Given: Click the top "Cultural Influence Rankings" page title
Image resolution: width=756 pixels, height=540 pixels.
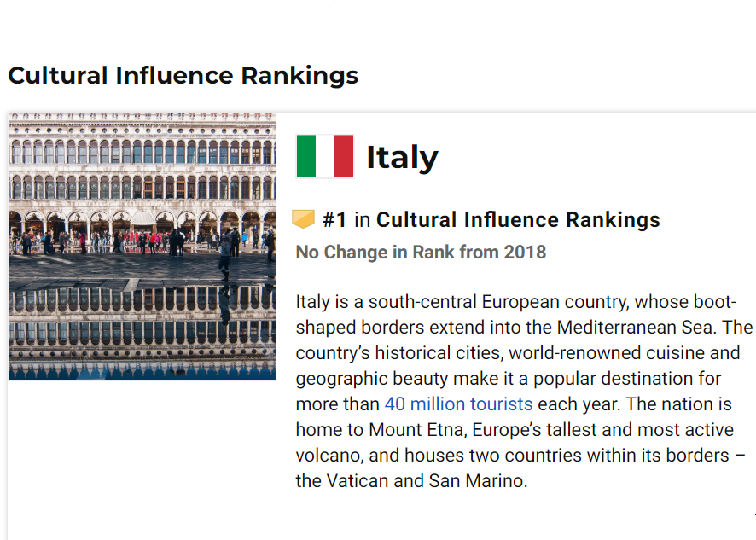Looking at the screenshot, I should point(183,75).
